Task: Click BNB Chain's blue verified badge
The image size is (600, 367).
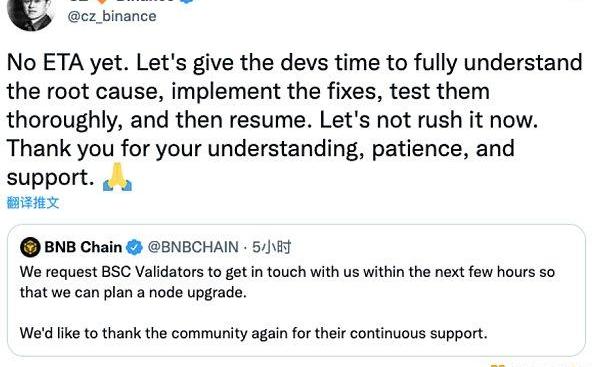Action: pyautogui.click(x=134, y=247)
